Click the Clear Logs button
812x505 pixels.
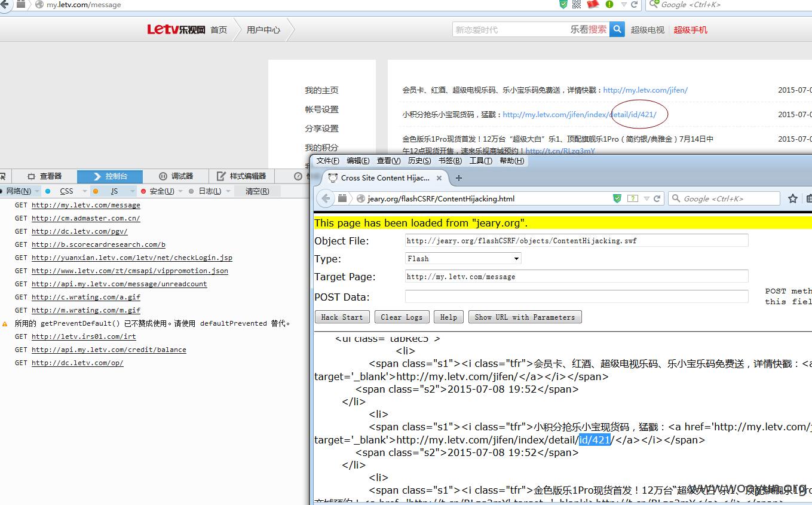[402, 317]
